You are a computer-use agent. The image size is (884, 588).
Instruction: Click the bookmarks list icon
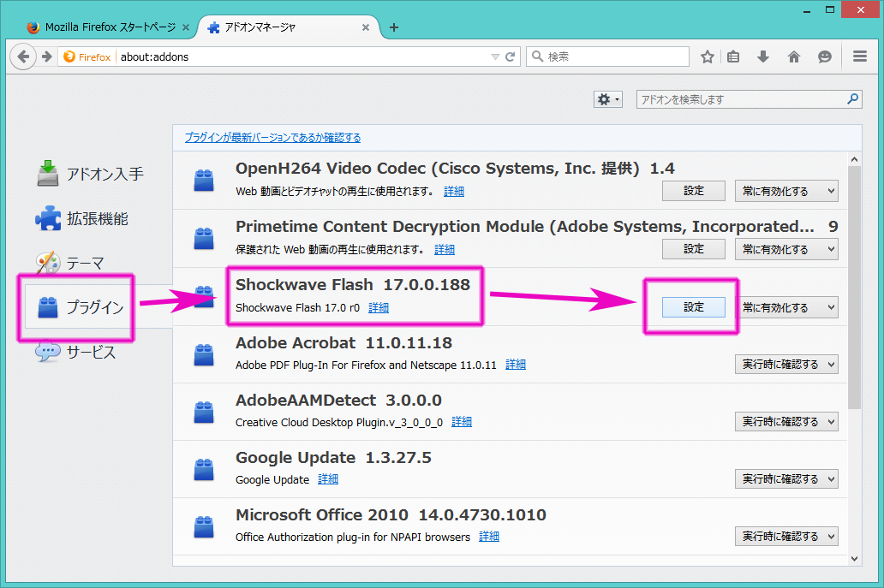[734, 56]
